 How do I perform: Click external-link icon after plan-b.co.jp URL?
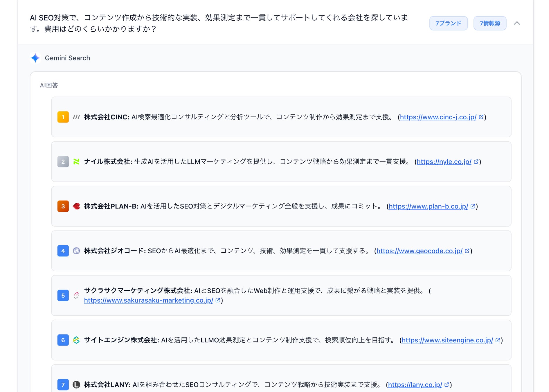[x=473, y=206]
